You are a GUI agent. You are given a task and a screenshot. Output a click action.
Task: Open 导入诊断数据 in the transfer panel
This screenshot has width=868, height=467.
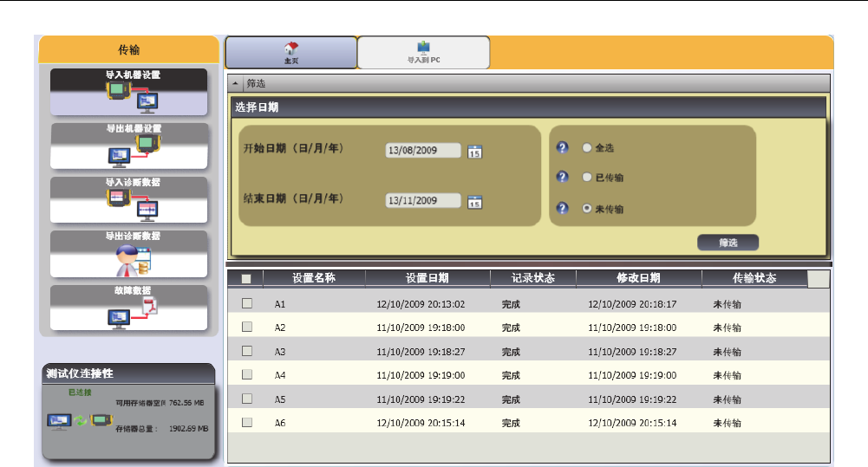click(x=129, y=200)
